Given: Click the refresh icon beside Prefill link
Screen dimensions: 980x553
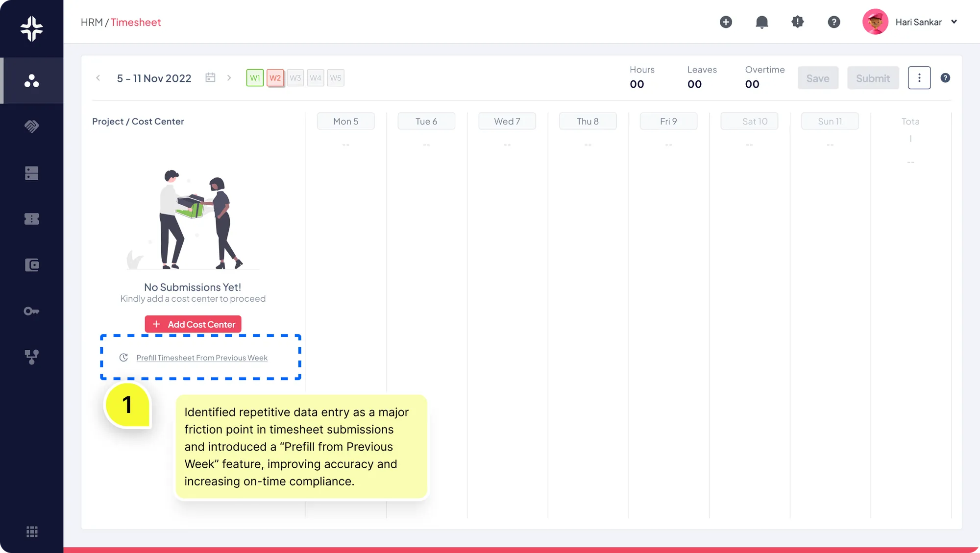Looking at the screenshot, I should (123, 358).
